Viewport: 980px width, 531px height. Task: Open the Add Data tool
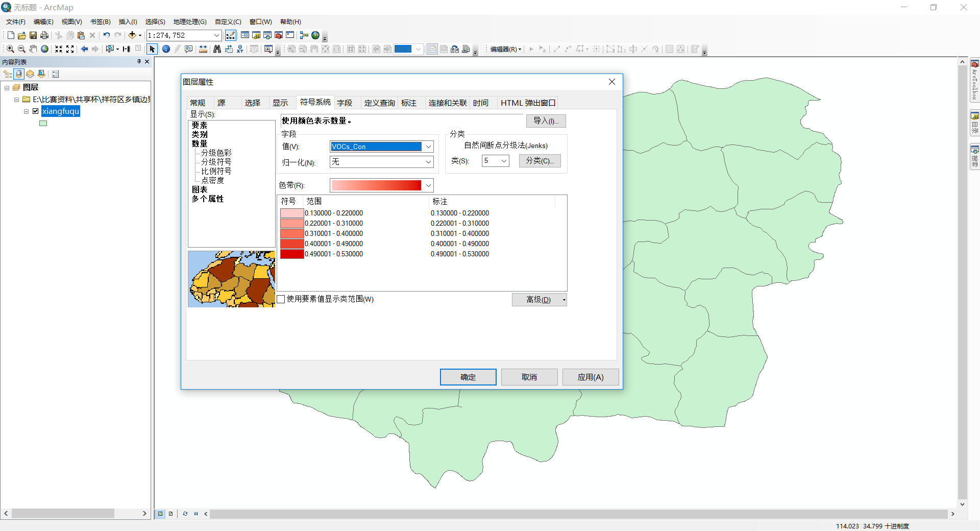click(x=133, y=35)
